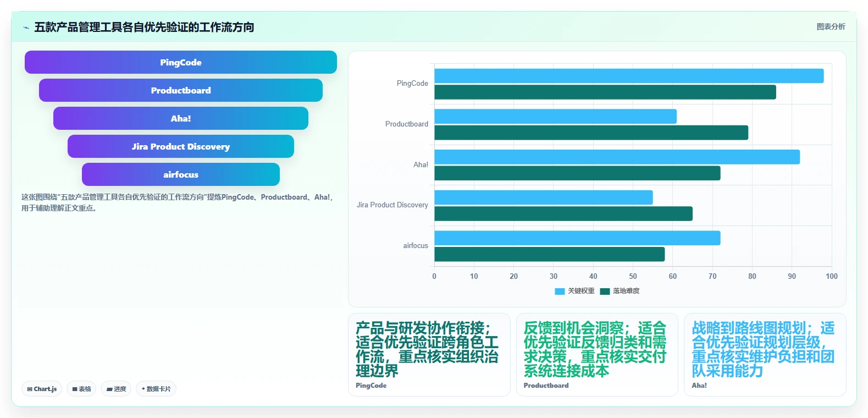Click the 数据卡片 tag
The image size is (868, 418).
156,389
